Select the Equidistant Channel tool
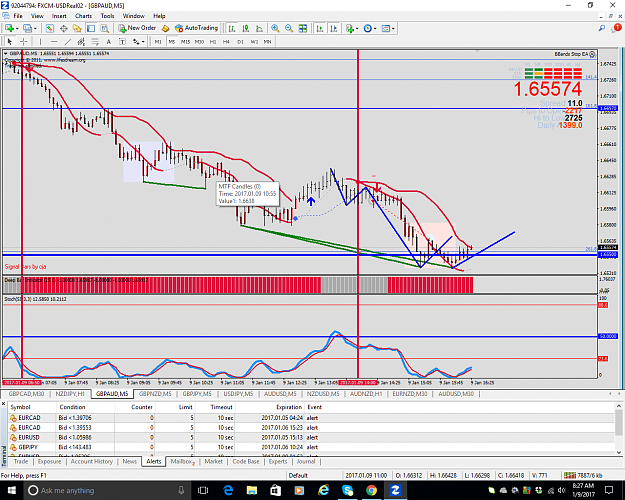 [x=81, y=41]
